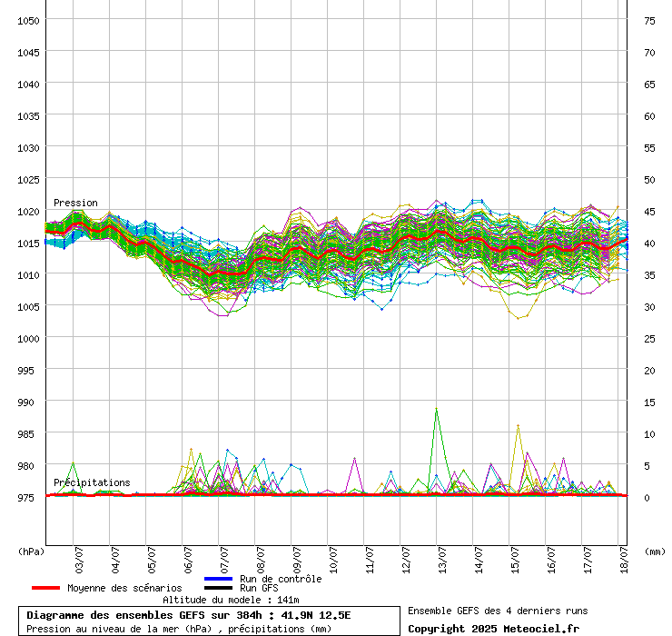Click the 03/07 date label on x-axis
This screenshot has width=672, height=636.
(x=79, y=560)
